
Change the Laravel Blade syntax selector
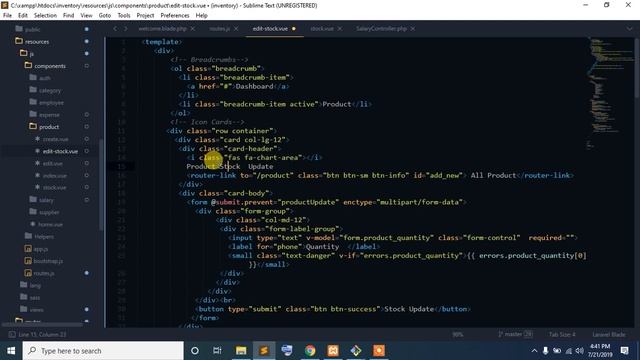tap(609, 334)
